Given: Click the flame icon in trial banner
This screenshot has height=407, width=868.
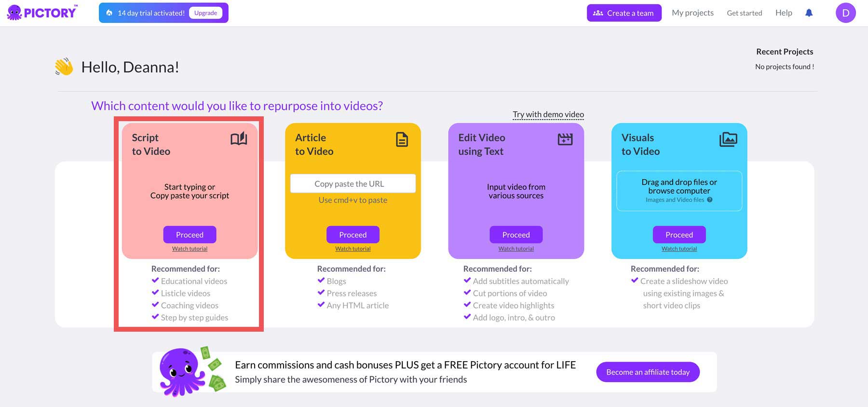Looking at the screenshot, I should coord(109,13).
